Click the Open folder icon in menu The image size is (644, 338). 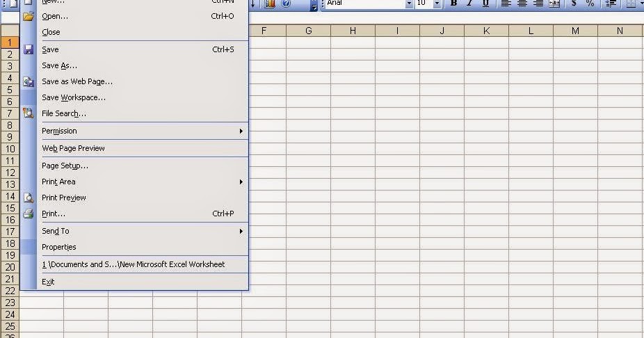coord(29,17)
